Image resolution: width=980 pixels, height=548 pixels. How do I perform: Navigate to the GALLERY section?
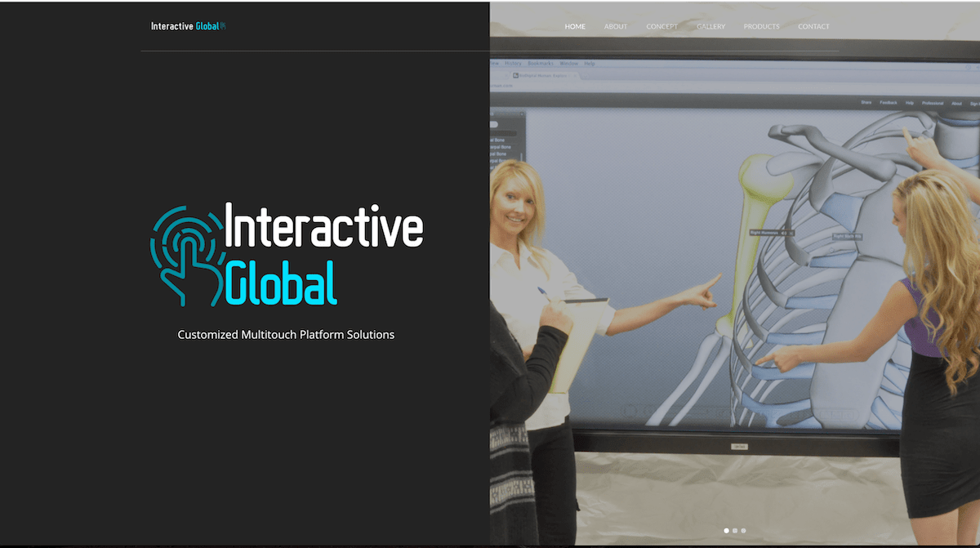(710, 27)
